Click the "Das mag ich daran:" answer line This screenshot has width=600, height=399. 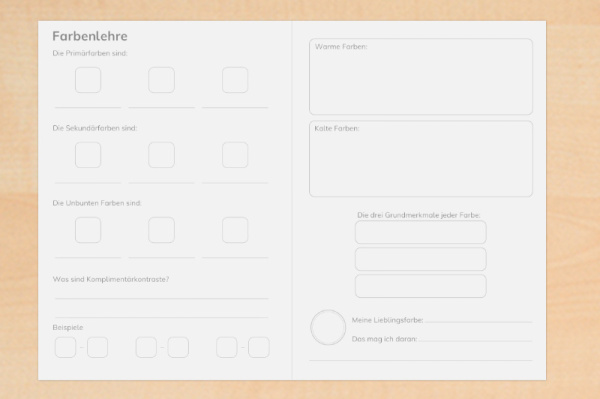[x=475, y=340]
